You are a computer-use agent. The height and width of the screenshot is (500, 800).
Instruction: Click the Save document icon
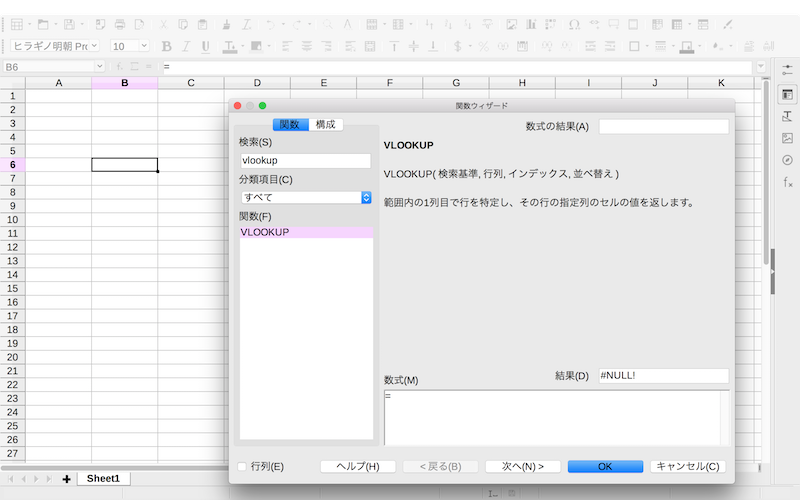69,24
